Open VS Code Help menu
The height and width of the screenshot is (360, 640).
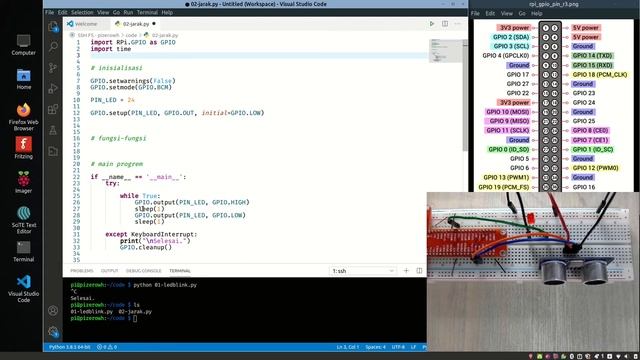167,13
